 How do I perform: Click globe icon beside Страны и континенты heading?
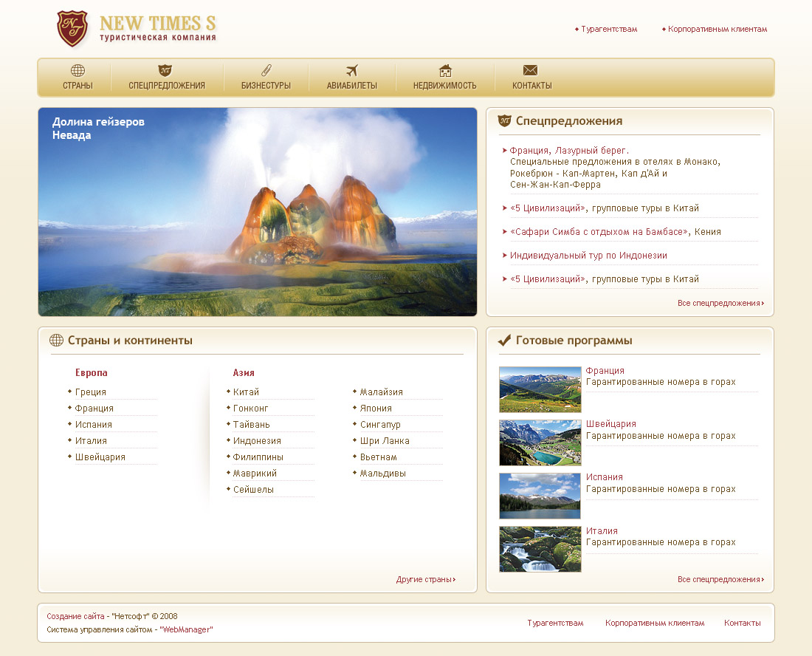coord(56,341)
